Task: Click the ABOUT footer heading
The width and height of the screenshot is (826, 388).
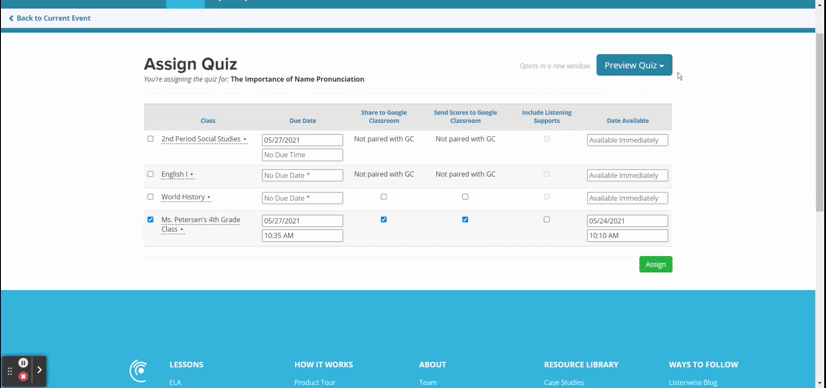Action: click(x=432, y=364)
